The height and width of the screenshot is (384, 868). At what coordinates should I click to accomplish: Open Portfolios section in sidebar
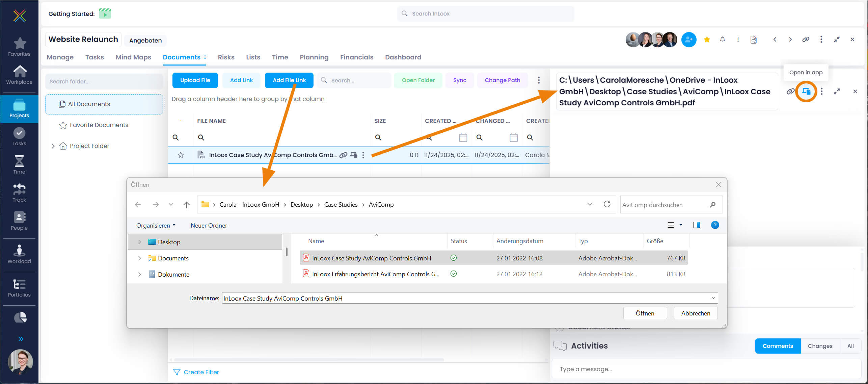tap(19, 288)
